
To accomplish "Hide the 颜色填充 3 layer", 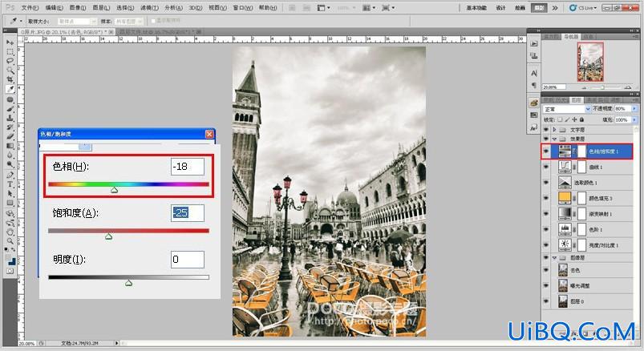I will [x=546, y=198].
